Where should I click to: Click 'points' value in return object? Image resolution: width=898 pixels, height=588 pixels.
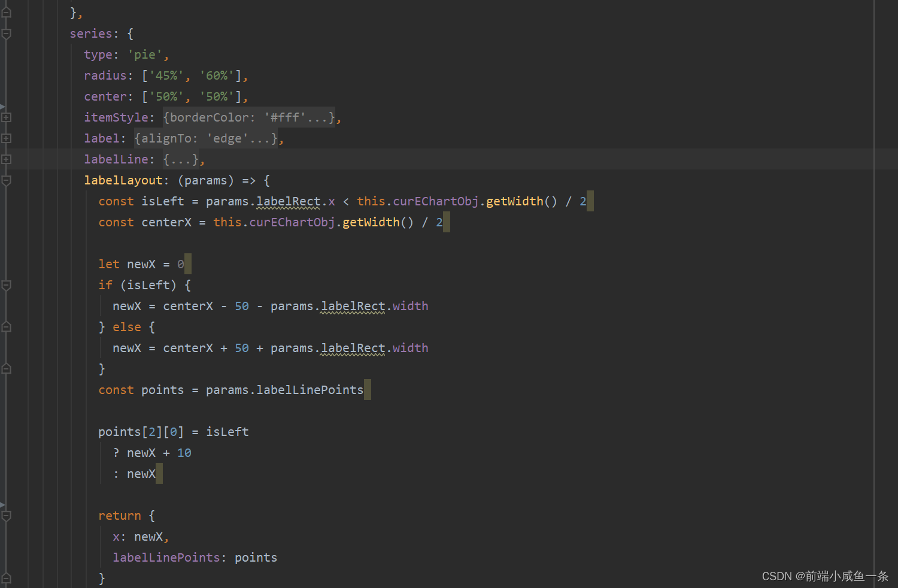click(x=256, y=557)
